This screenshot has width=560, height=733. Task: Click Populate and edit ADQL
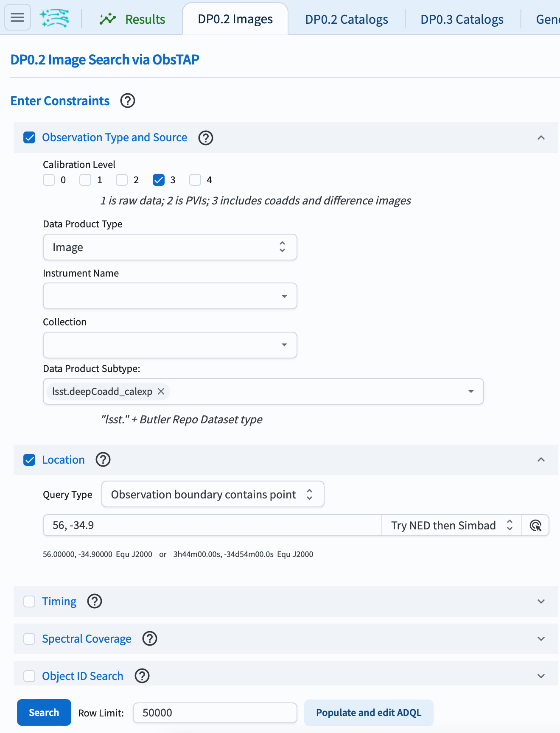[x=369, y=713]
